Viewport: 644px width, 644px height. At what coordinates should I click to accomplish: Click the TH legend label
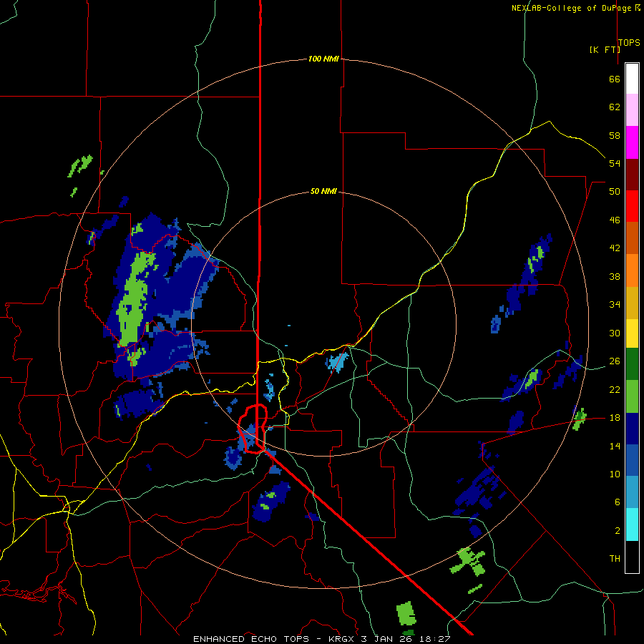click(x=615, y=559)
